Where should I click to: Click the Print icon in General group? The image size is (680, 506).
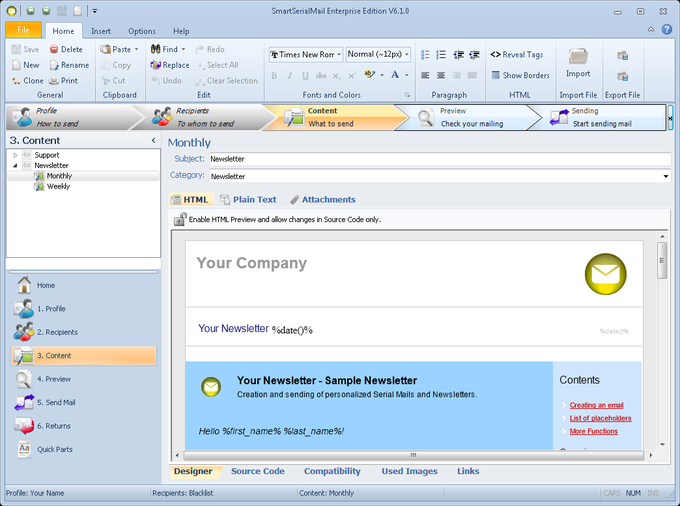tap(54, 81)
